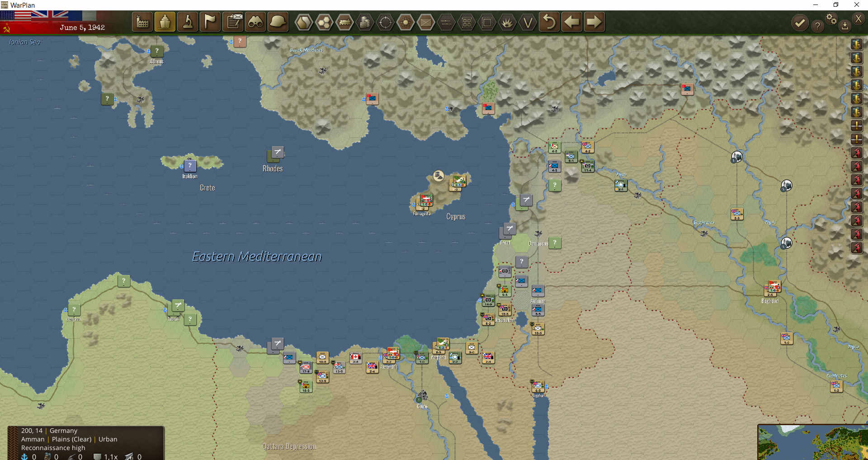The image size is (868, 460).
Task: Go to previous unit with left arrow
Action: pos(572,22)
